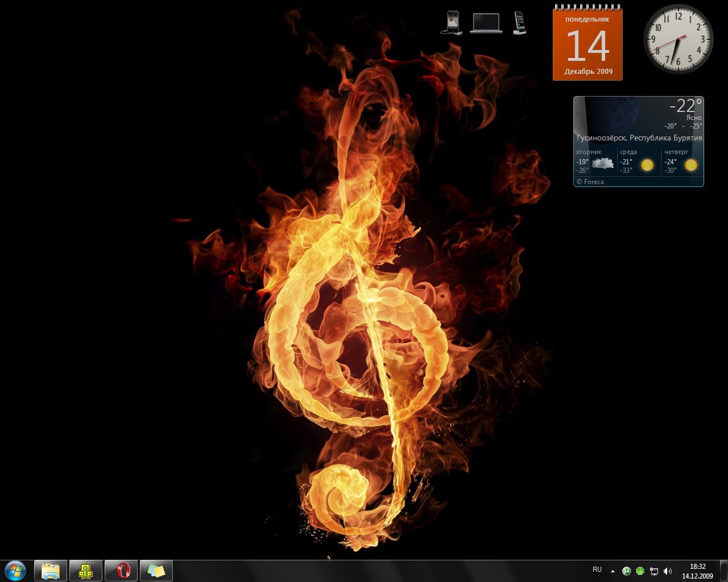Show hidden tray icons arrow

tap(613, 571)
